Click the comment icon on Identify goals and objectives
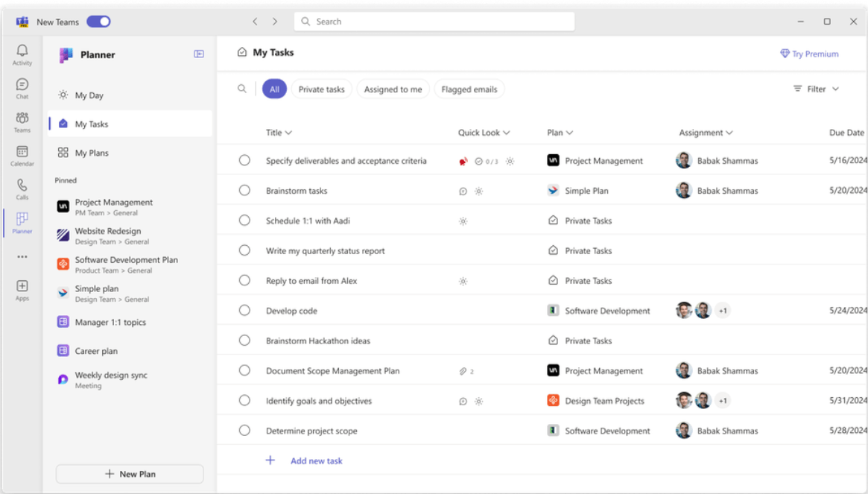Image resolution: width=868 pixels, height=494 pixels. pos(463,401)
